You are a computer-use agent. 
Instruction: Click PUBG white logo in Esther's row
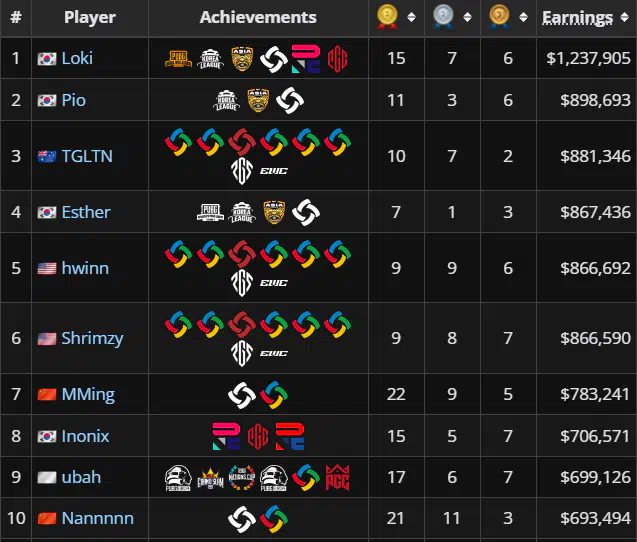coord(210,212)
